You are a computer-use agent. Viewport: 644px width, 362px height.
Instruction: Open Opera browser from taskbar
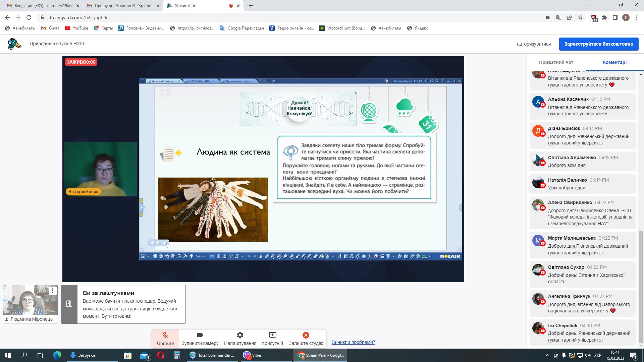tap(161, 355)
